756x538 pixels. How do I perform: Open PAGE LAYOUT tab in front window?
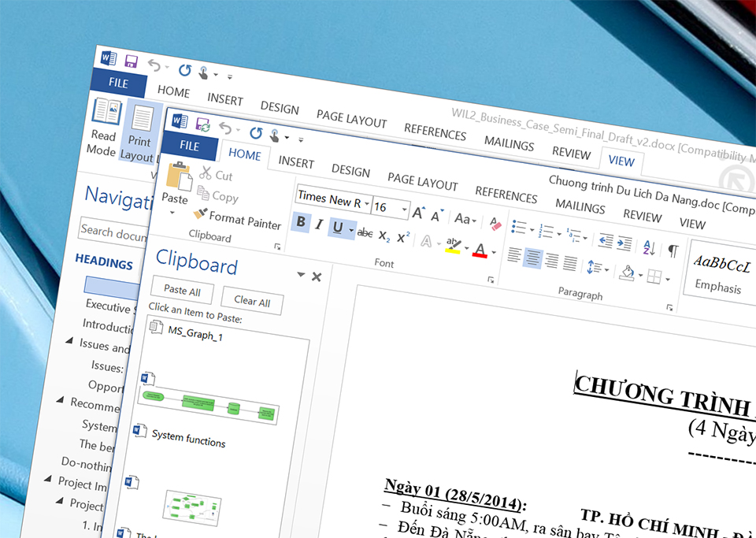[422, 182]
